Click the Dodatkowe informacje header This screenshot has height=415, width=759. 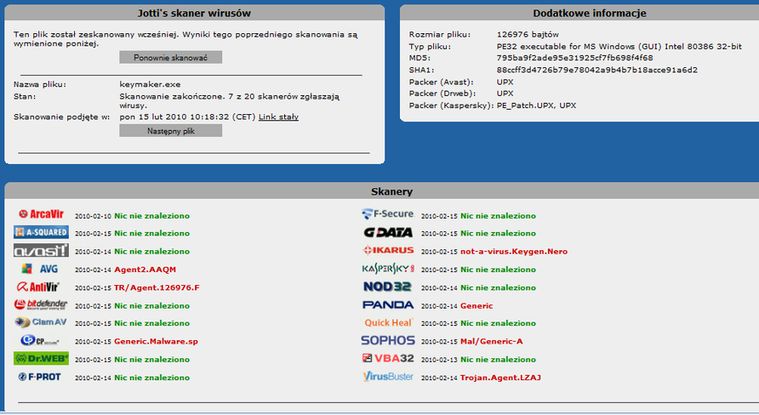click(589, 13)
